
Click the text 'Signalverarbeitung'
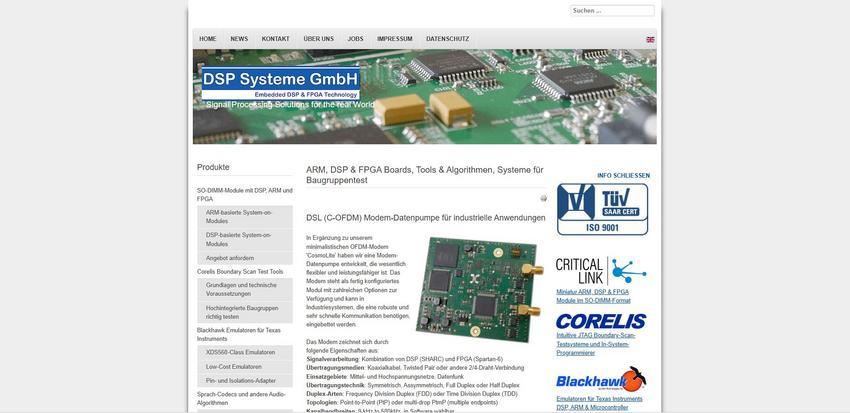(x=332, y=359)
